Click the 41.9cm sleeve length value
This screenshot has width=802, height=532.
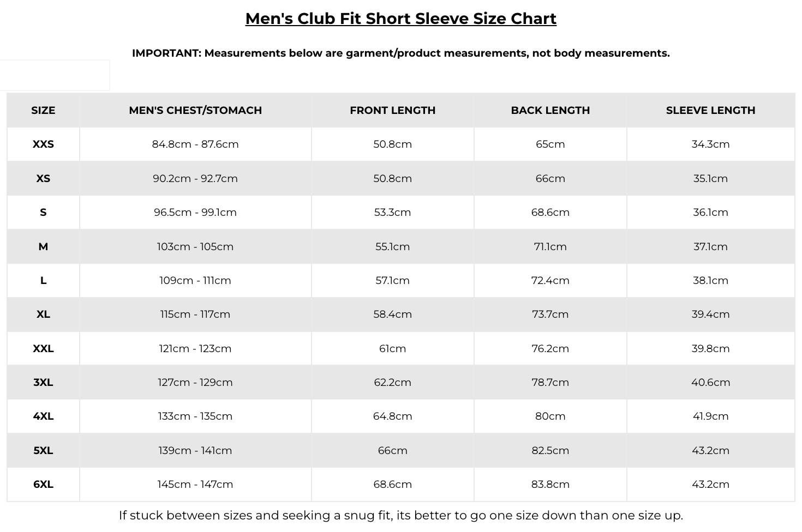[x=710, y=416]
